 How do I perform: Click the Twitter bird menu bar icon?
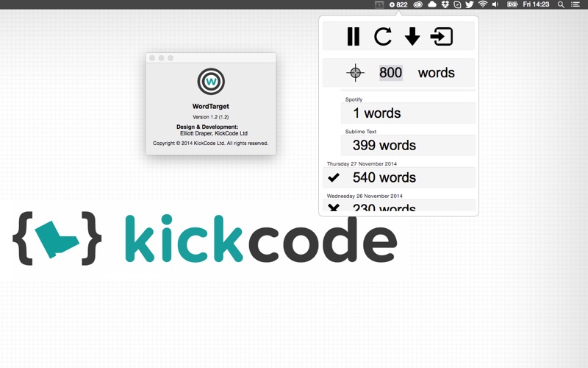470,4
